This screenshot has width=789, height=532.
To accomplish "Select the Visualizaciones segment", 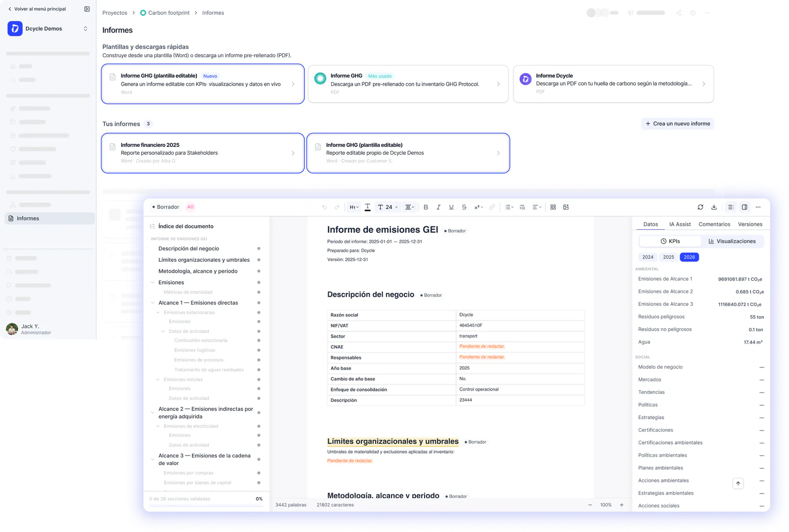I will tap(732, 241).
